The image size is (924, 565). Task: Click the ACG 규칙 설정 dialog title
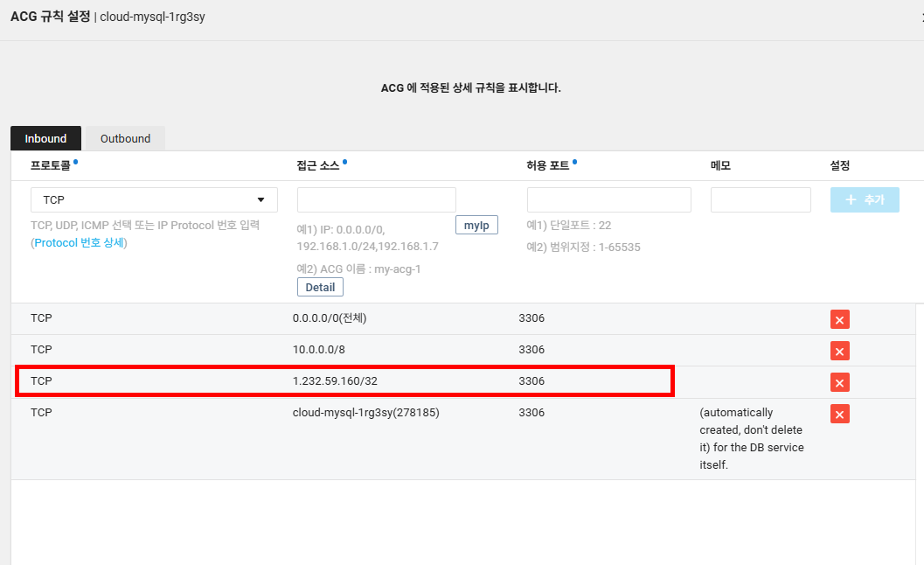coord(50,17)
